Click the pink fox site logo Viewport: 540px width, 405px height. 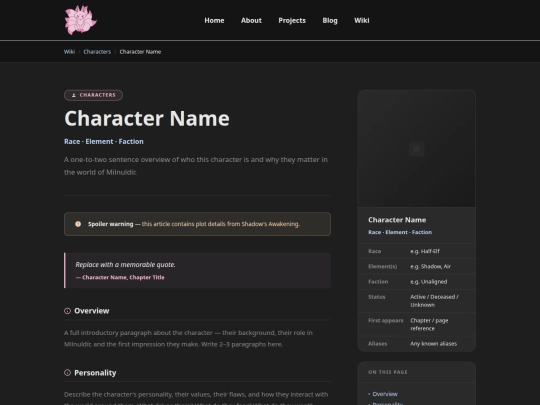[81, 20]
